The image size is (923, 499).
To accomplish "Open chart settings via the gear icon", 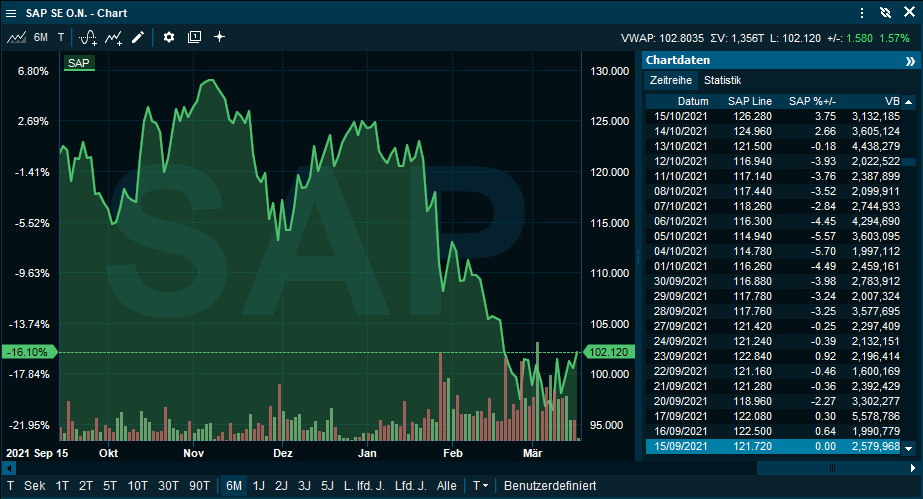I will [169, 37].
